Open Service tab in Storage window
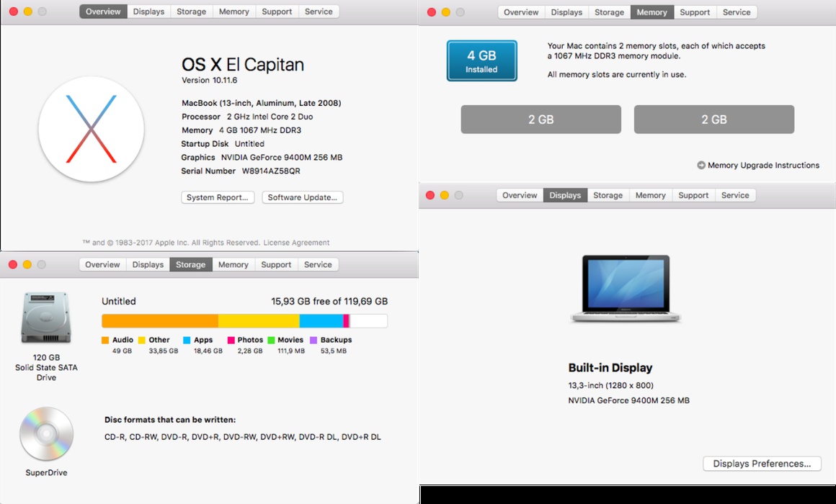 pyautogui.click(x=318, y=265)
